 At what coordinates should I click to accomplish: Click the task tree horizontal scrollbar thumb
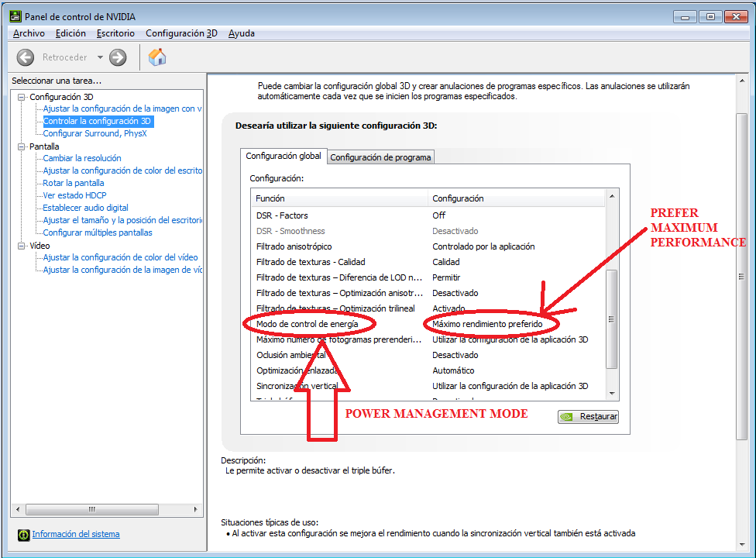(91, 509)
